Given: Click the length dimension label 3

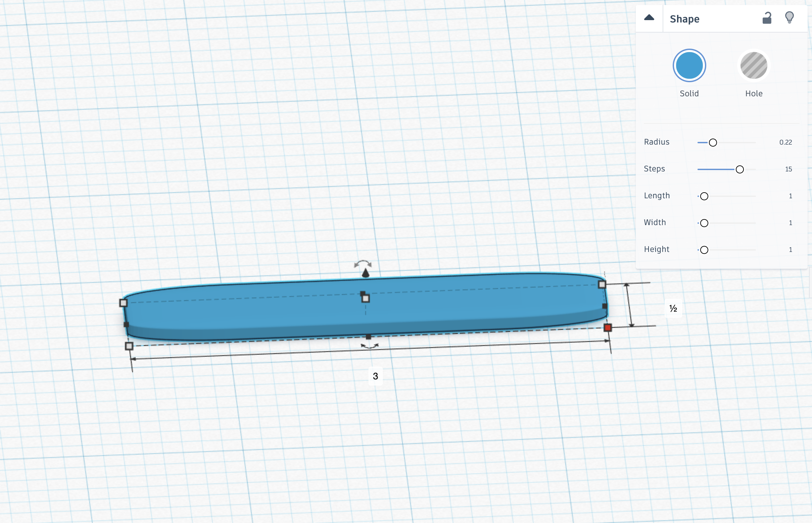Looking at the screenshot, I should 375,376.
